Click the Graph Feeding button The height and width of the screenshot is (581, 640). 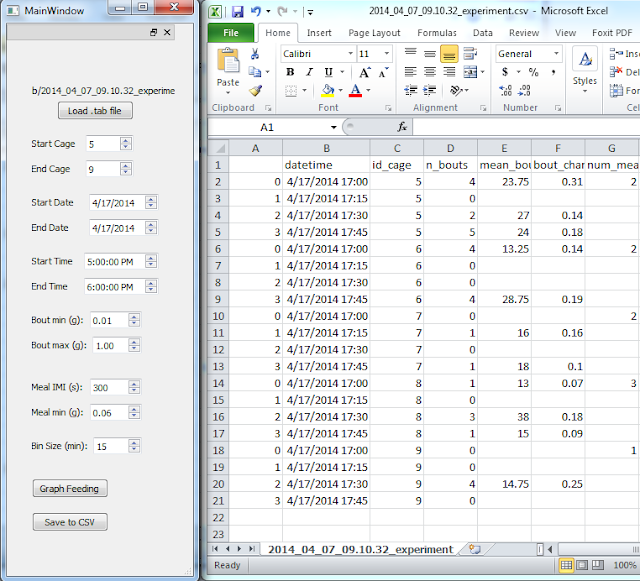point(70,488)
